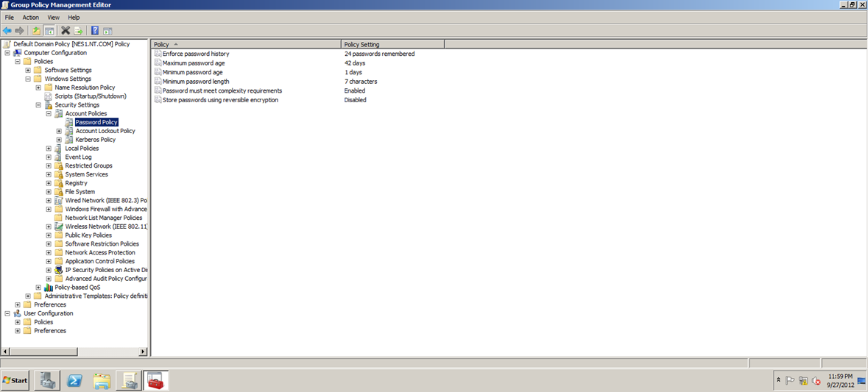Select Password Policy in the tree
The image size is (868, 392).
point(96,122)
